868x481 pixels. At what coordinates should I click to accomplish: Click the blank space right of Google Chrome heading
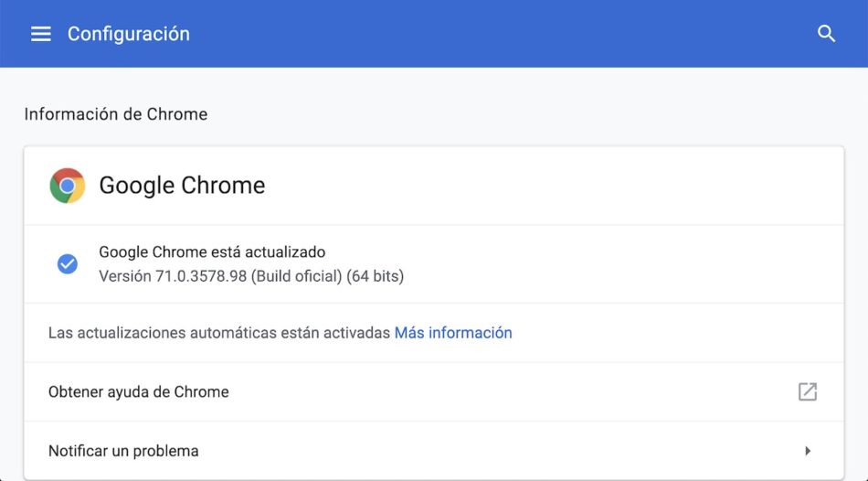(548, 186)
